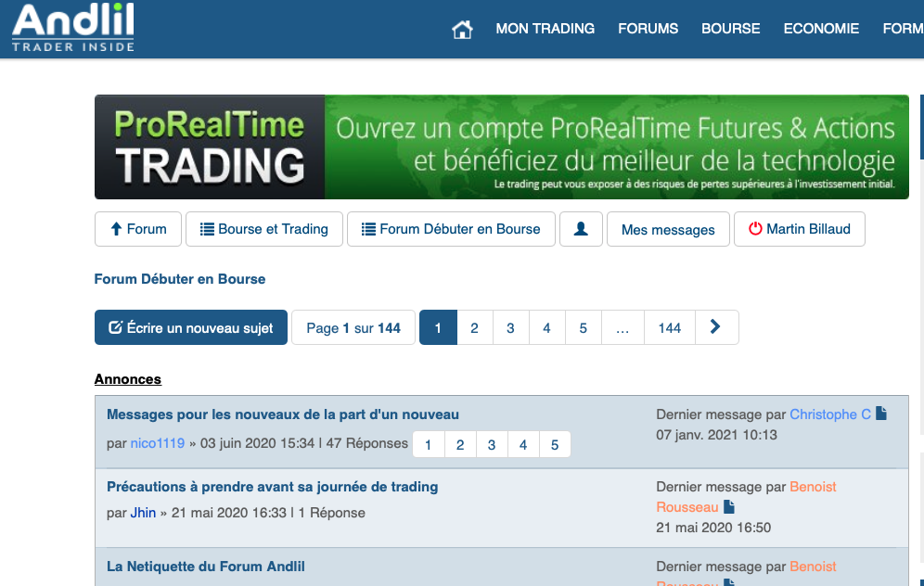
Task: View author Jhin profile
Action: (143, 513)
